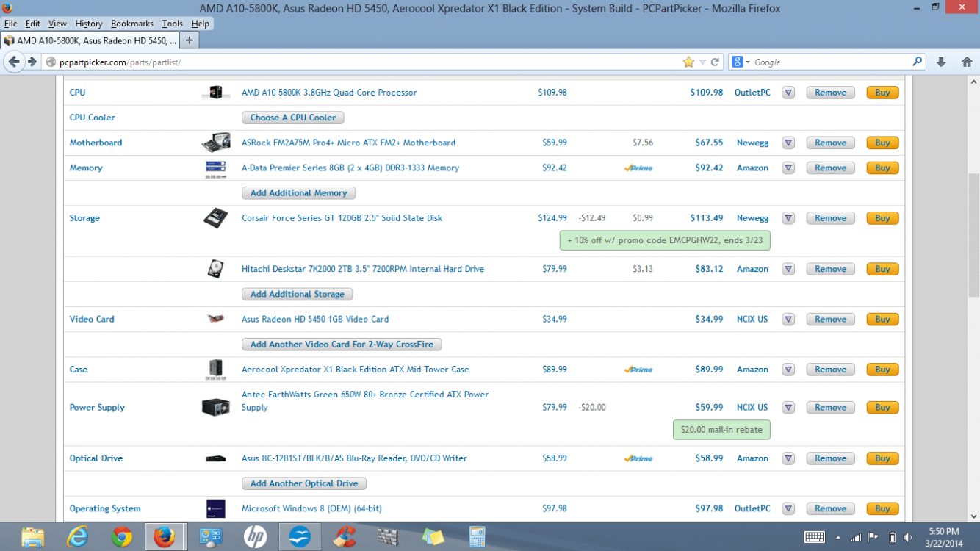Expand merchant dropdown for Motherboard row
The width and height of the screenshot is (980, 551).
788,143
